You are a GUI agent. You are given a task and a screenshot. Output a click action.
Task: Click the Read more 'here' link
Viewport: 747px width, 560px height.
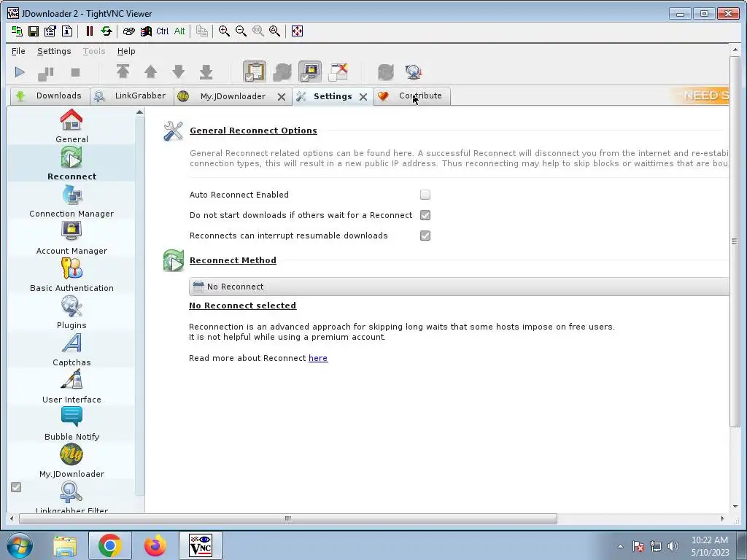318,358
